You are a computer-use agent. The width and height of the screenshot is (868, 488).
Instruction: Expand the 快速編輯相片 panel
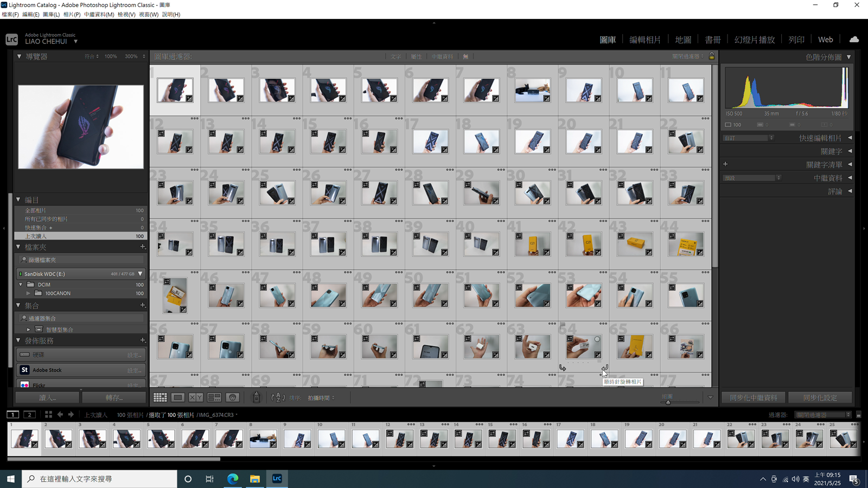(x=850, y=138)
